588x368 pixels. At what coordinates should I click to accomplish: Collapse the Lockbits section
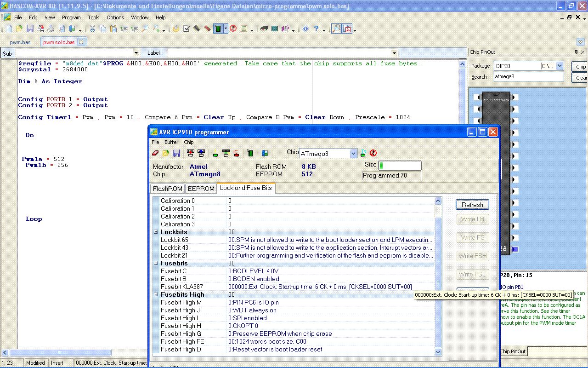156,232
